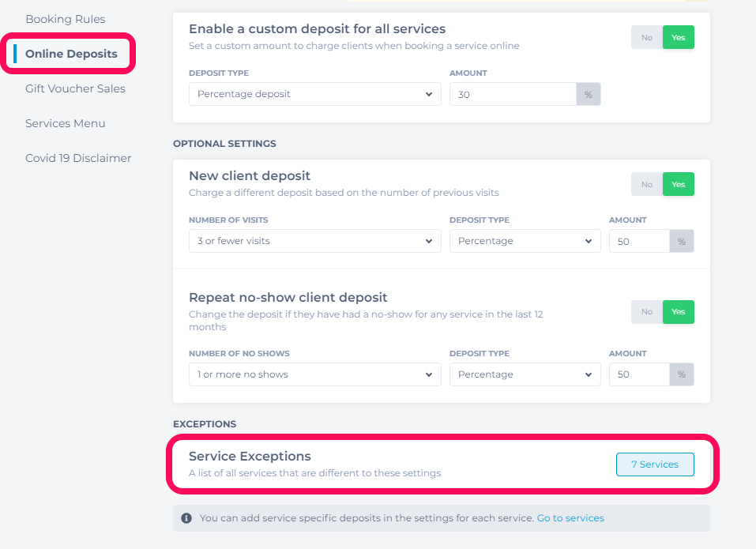This screenshot has width=756, height=549.
Task: Expand the 3 or fewer visits dropdown
Action: (315, 241)
